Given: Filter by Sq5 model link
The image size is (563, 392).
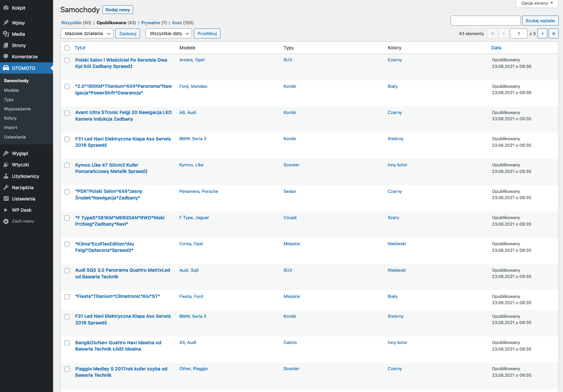Looking at the screenshot, I should coord(195,270).
